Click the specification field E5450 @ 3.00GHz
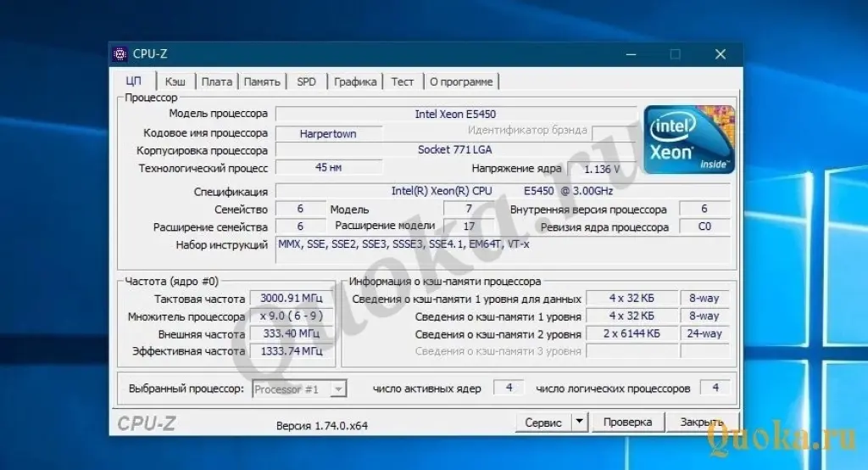This screenshot has height=470, width=868. pos(502,191)
